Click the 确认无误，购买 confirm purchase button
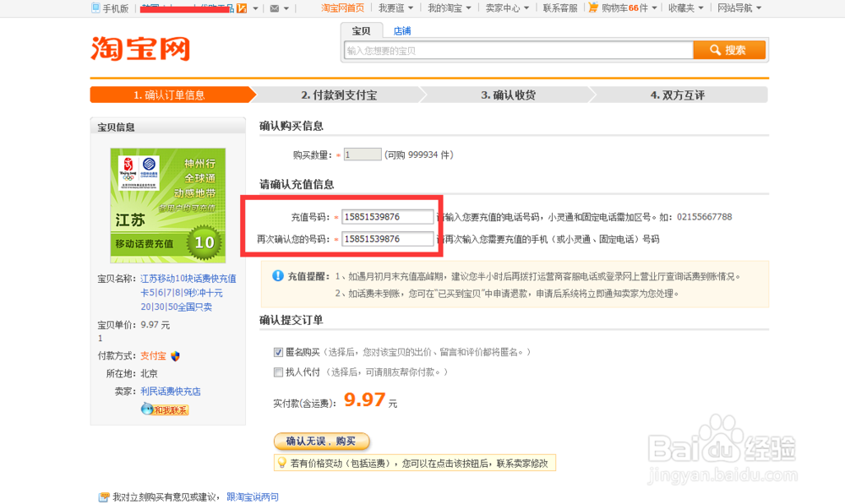Screen dimensions: 845x504 pos(322,441)
